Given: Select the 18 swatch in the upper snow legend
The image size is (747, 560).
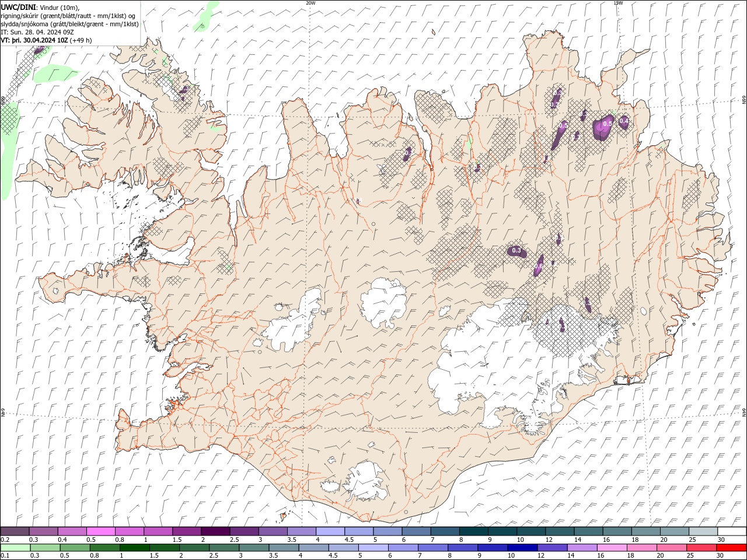Looking at the screenshot, I should coord(646,531).
